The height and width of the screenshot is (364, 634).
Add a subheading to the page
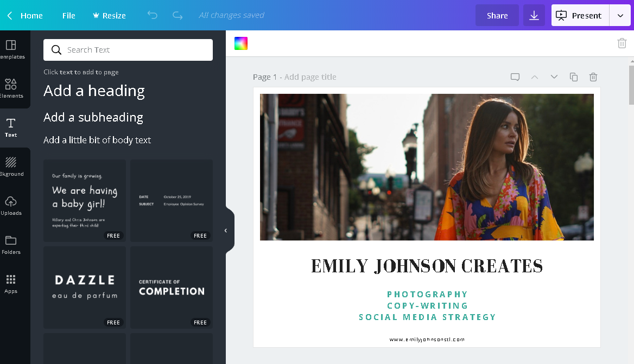(x=93, y=117)
